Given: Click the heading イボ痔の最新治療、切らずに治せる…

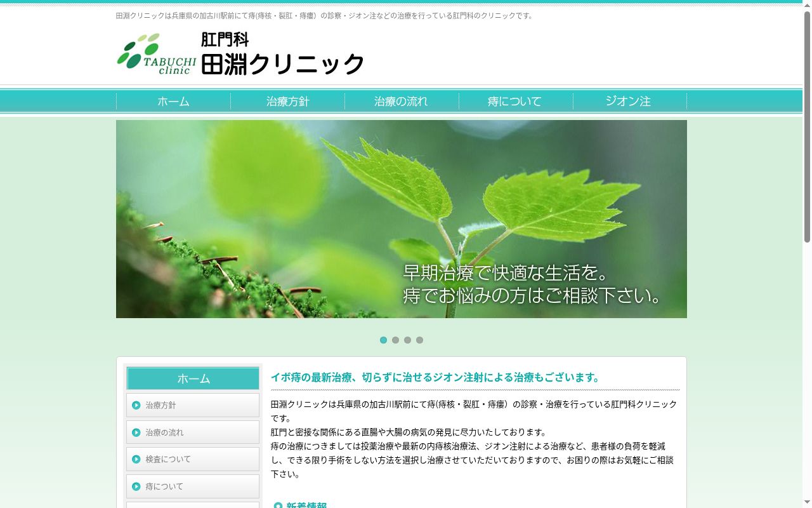Looking at the screenshot, I should click(436, 378).
